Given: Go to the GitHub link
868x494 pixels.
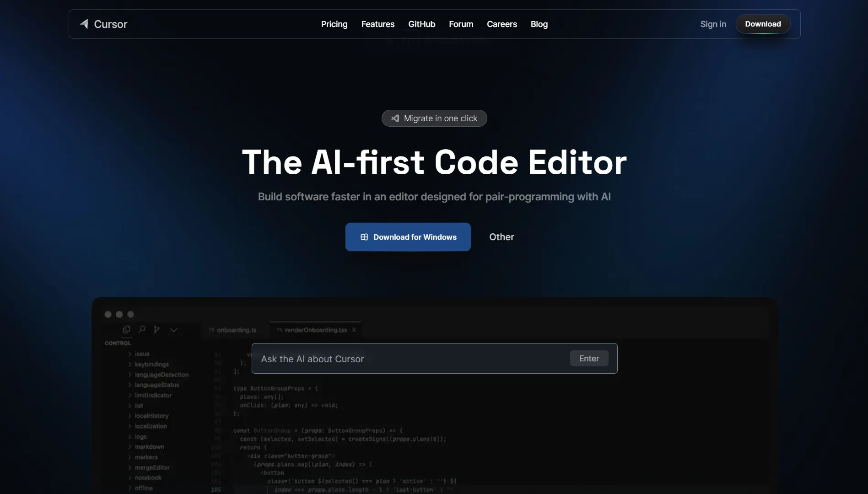Looking at the screenshot, I should point(421,24).
